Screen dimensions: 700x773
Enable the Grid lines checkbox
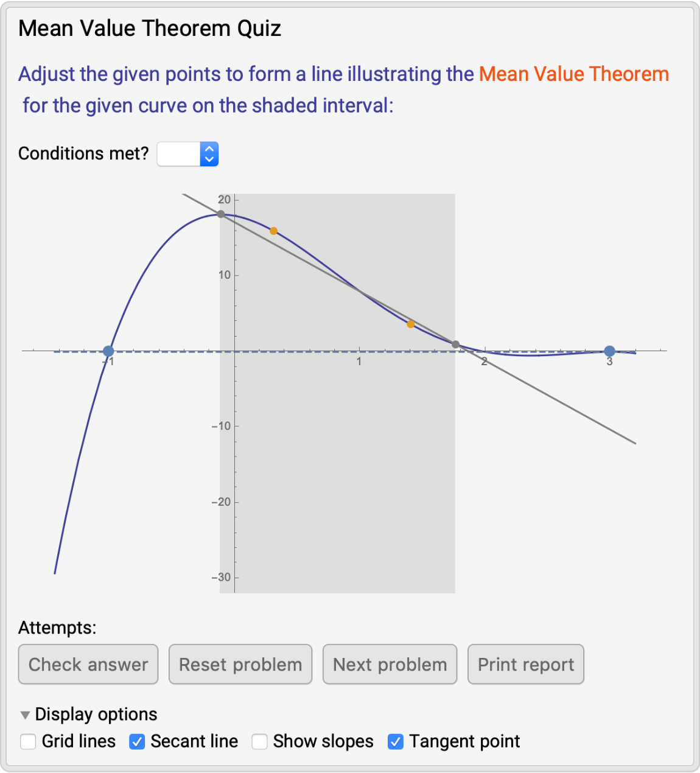(29, 741)
